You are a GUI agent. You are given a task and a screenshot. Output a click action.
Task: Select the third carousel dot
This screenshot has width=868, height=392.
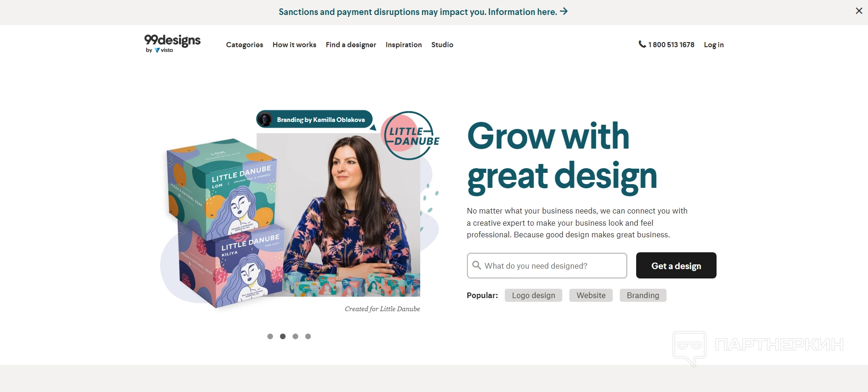pos(295,336)
